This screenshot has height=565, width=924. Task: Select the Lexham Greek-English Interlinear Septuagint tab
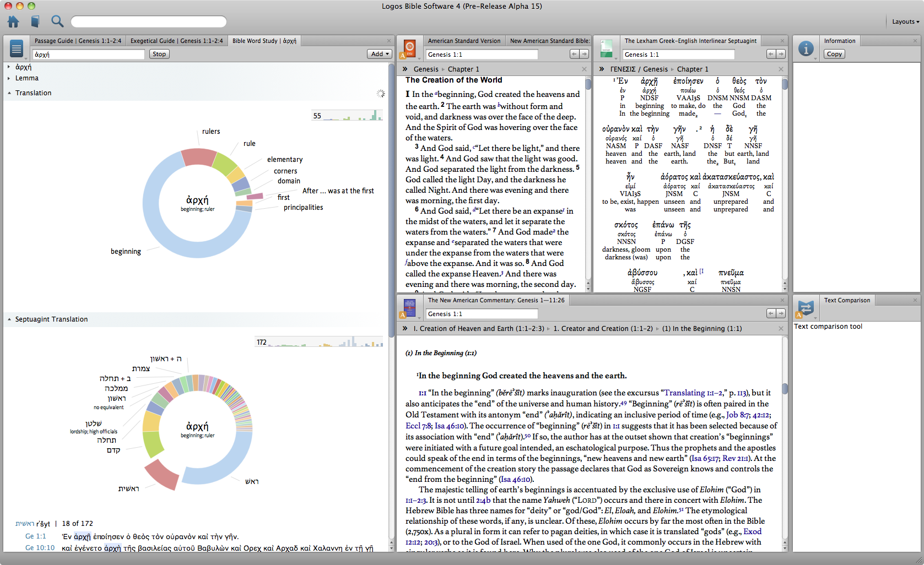point(690,41)
